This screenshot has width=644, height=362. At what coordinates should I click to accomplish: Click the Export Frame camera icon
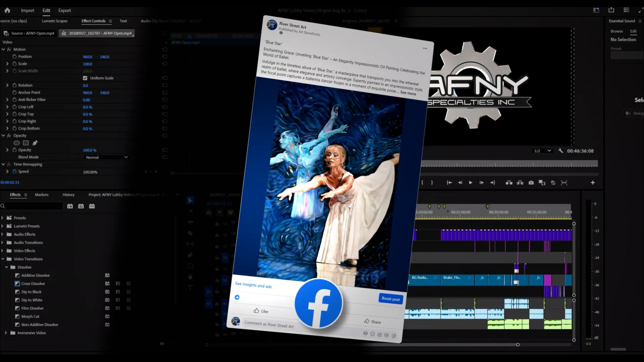pyautogui.click(x=531, y=183)
